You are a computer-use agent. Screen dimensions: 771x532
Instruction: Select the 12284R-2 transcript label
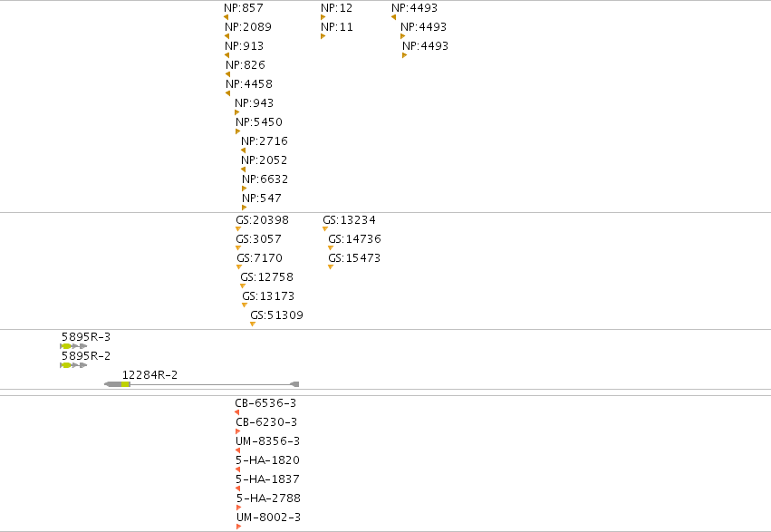[150, 375]
